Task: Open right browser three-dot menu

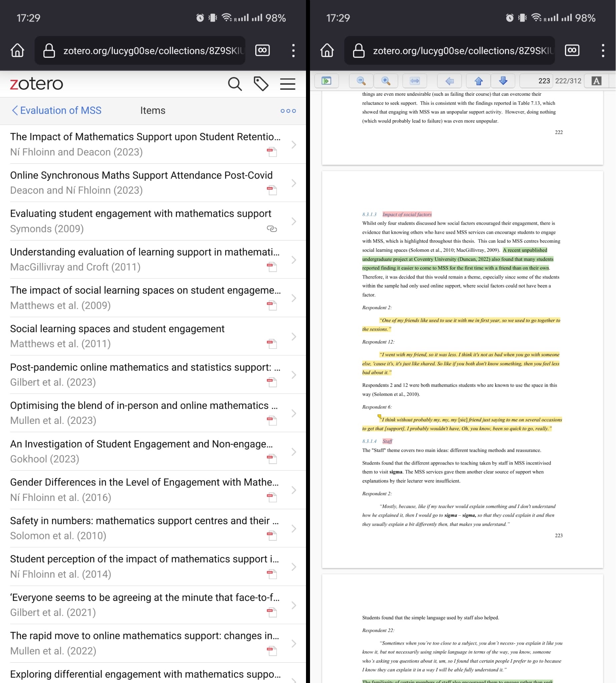Action: pos(603,50)
